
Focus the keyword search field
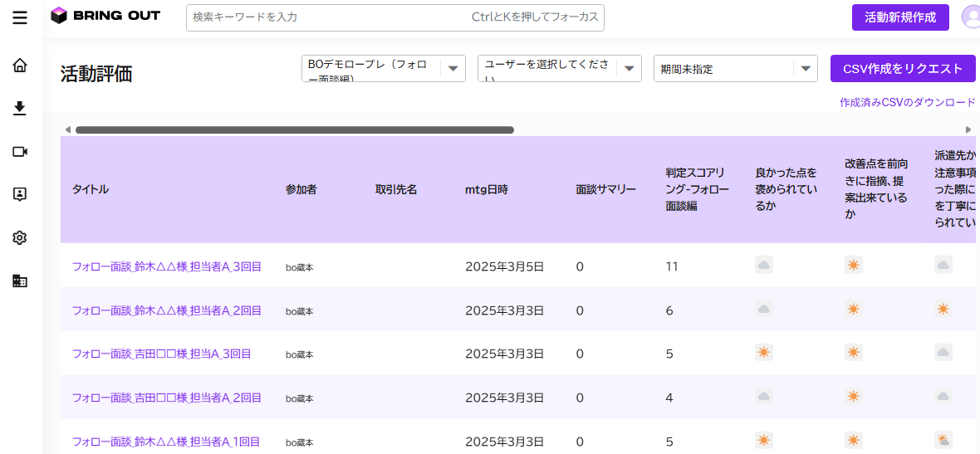[x=395, y=17]
